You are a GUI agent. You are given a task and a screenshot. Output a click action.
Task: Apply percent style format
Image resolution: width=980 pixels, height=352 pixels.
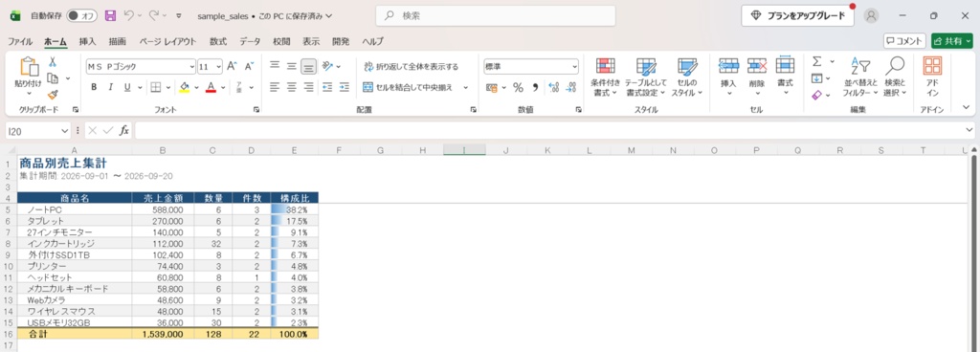tap(518, 87)
